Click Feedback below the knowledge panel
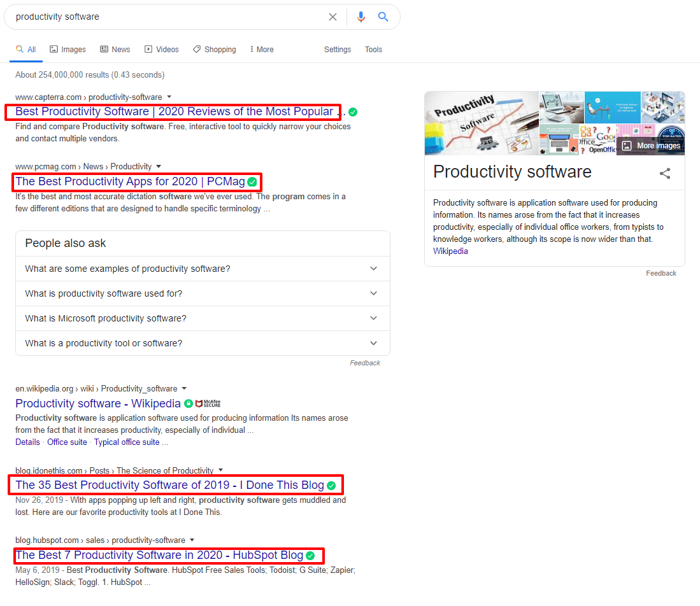The image size is (700, 606). click(x=661, y=274)
